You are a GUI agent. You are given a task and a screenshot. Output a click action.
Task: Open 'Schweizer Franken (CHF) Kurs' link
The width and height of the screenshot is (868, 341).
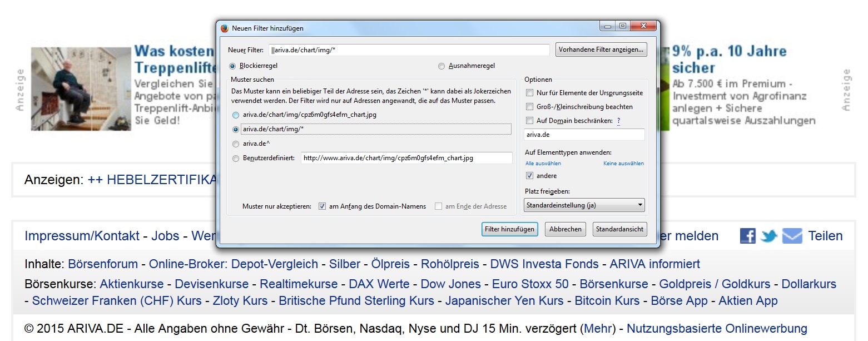pos(117,301)
